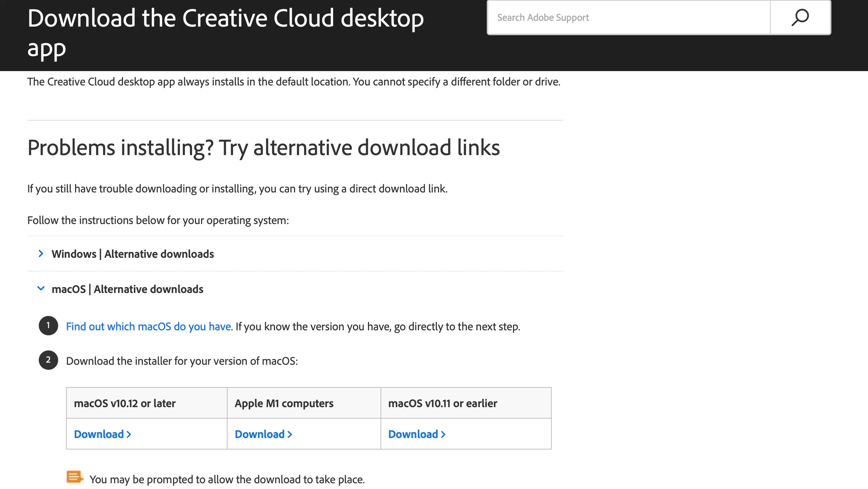Click arrow next to macOS v10.11 Download
This screenshot has height=489, width=868.
coord(443,435)
